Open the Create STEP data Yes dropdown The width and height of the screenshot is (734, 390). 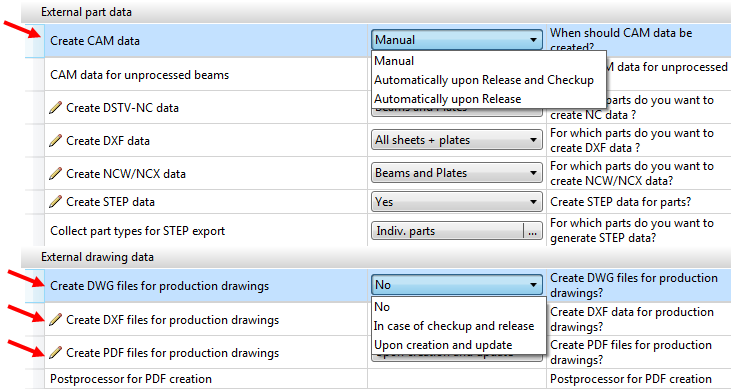457,202
